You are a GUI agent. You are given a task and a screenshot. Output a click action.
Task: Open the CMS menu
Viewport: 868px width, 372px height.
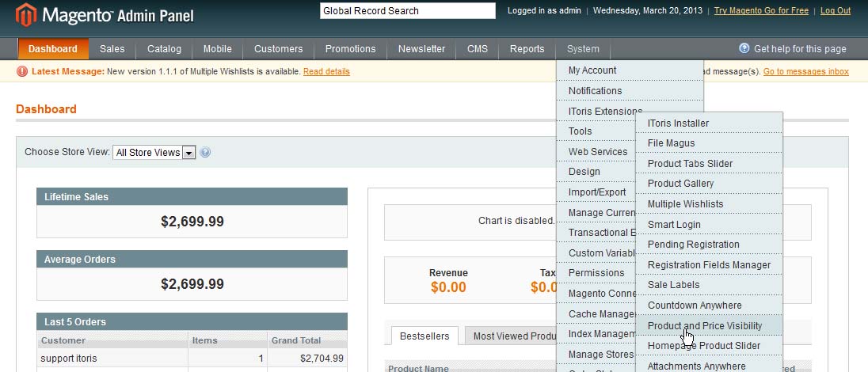(x=478, y=49)
